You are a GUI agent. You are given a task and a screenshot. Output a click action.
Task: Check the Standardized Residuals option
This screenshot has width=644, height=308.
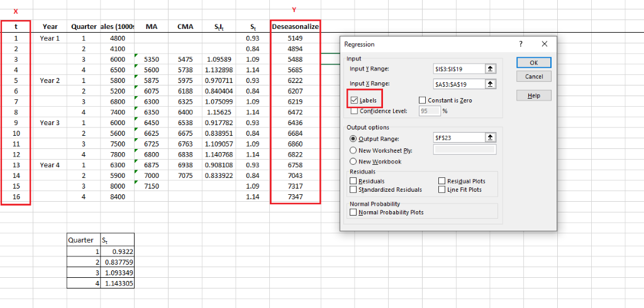pyautogui.click(x=353, y=189)
